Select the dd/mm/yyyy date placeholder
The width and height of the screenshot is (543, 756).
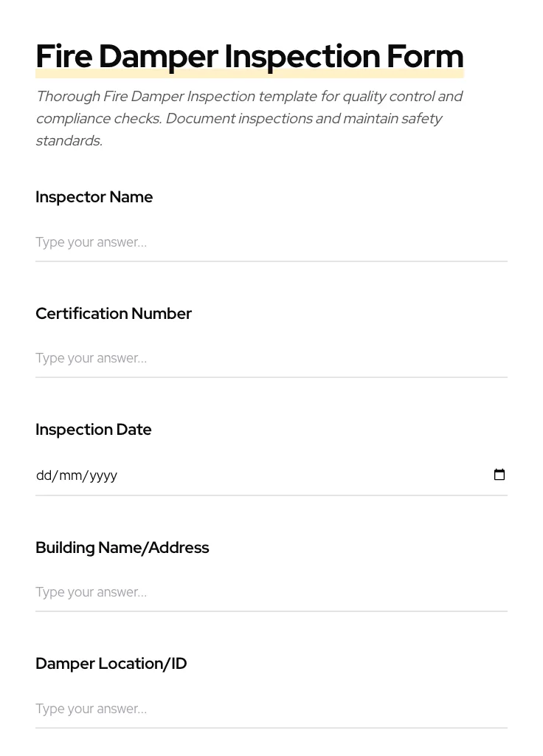tap(77, 475)
